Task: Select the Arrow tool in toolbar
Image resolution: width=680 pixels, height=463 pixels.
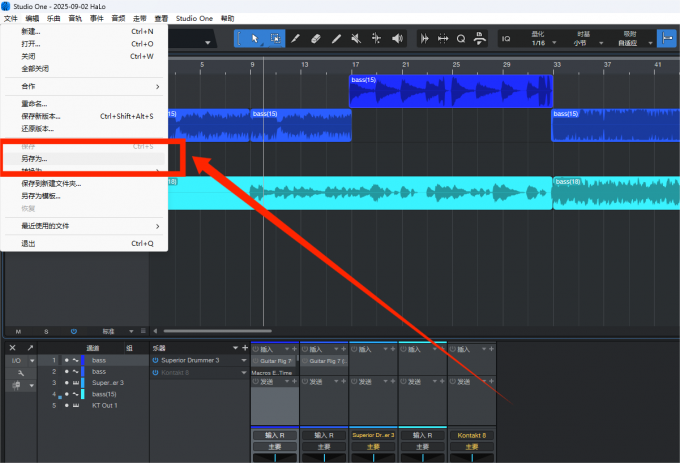Action: 254,39
